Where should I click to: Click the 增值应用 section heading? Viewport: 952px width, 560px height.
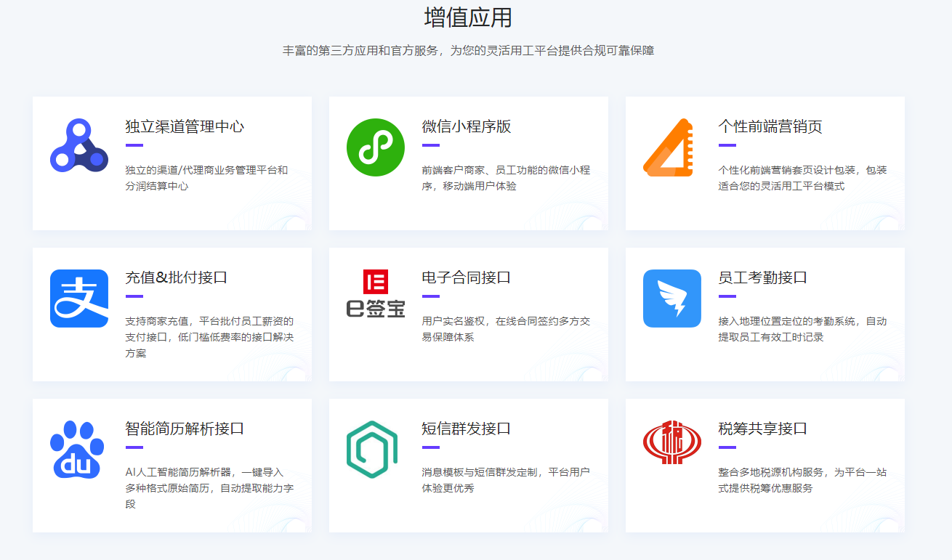point(468,17)
